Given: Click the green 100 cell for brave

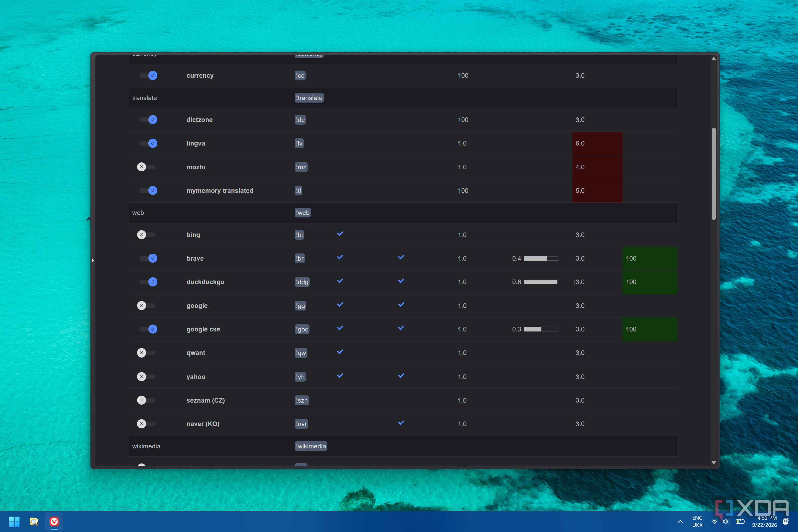Looking at the screenshot, I should (x=650, y=259).
